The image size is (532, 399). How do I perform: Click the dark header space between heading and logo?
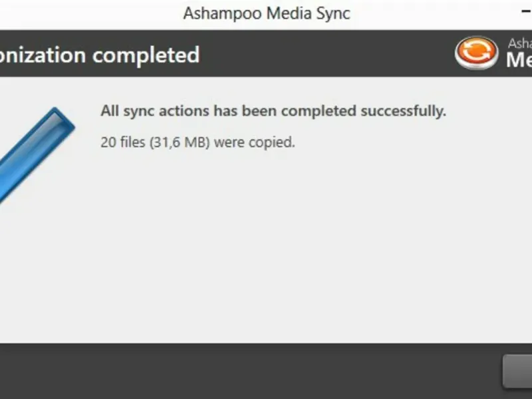326,53
